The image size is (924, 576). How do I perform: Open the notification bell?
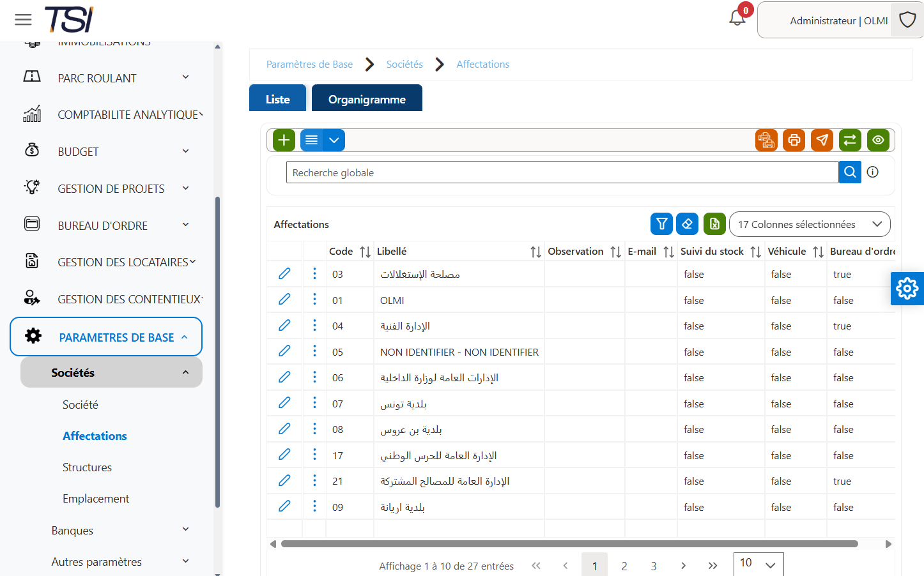[x=737, y=18]
